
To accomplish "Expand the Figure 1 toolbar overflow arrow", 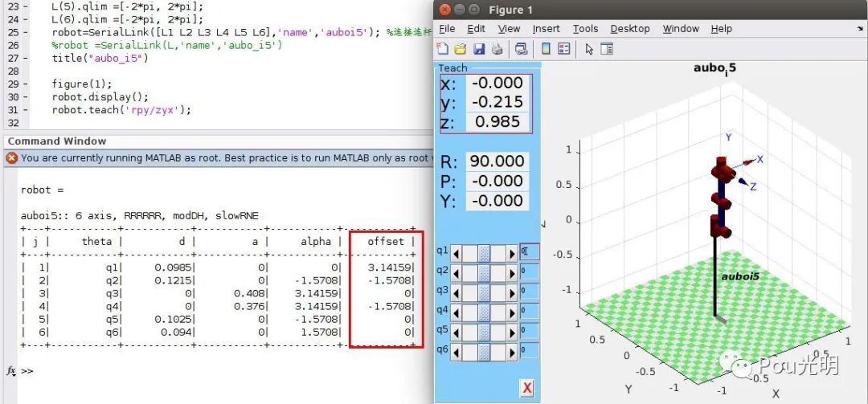I will coord(860,28).
